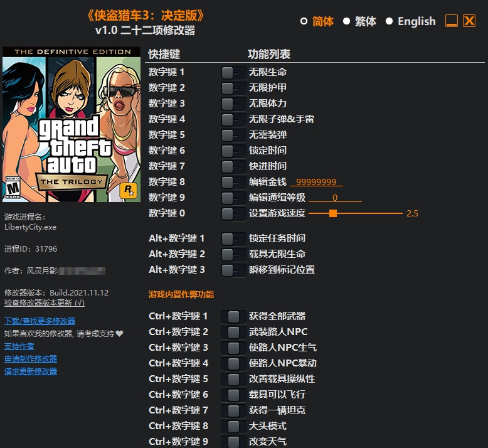This screenshot has height=448, width=488.
Task: Switch language to English
Action: click(389, 21)
